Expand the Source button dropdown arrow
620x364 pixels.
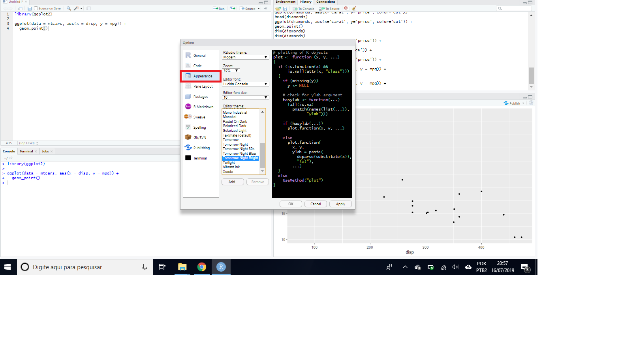tap(259, 9)
